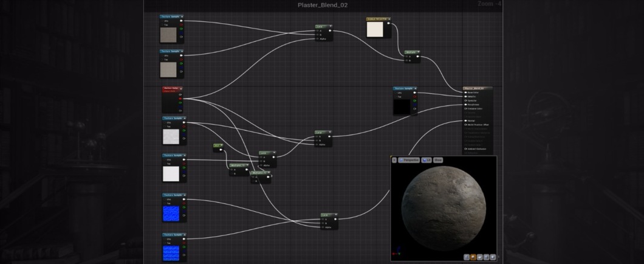Expand chevron on Vertex Color node header
Image resolution: width=644 pixels, height=264 pixels.
(180, 89)
